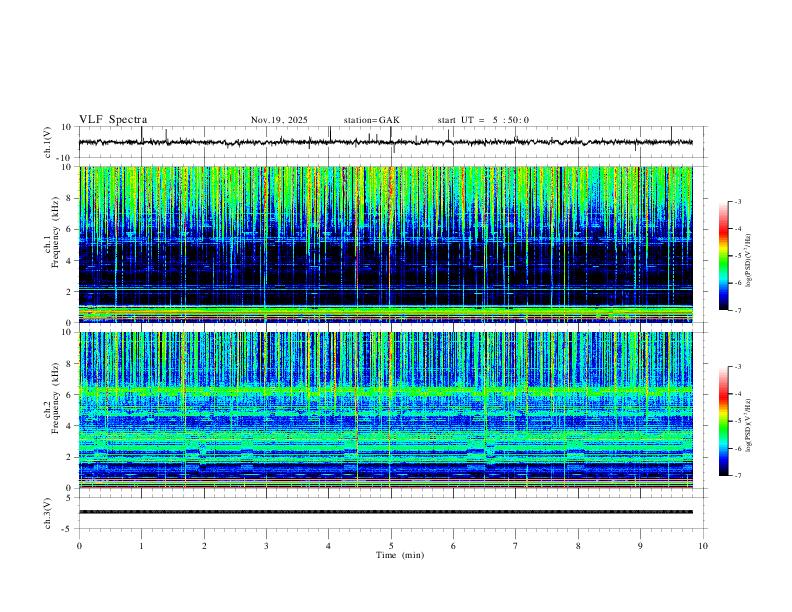This screenshot has width=792, height=612.
Task: Click the date "Nov.19, 2025"
Action: pos(279,120)
